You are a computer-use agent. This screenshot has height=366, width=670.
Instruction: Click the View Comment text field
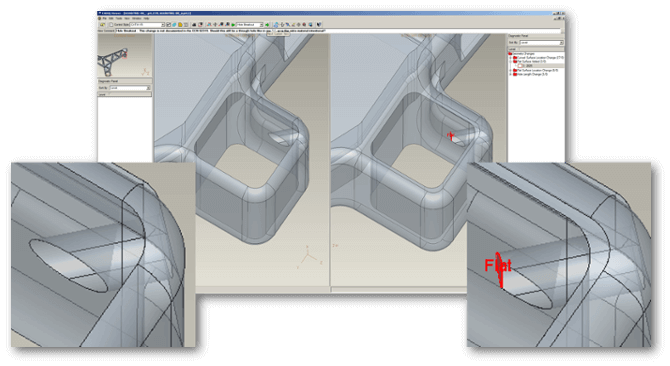339,31
